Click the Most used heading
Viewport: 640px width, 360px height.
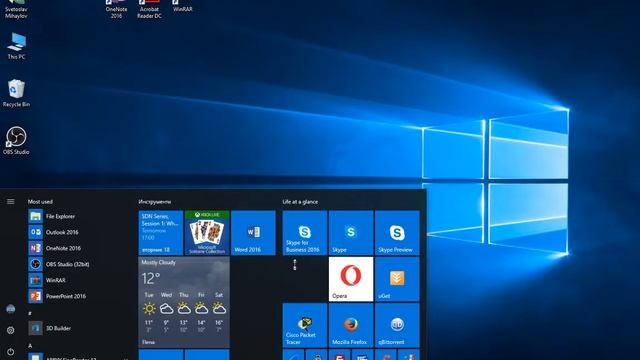40,202
